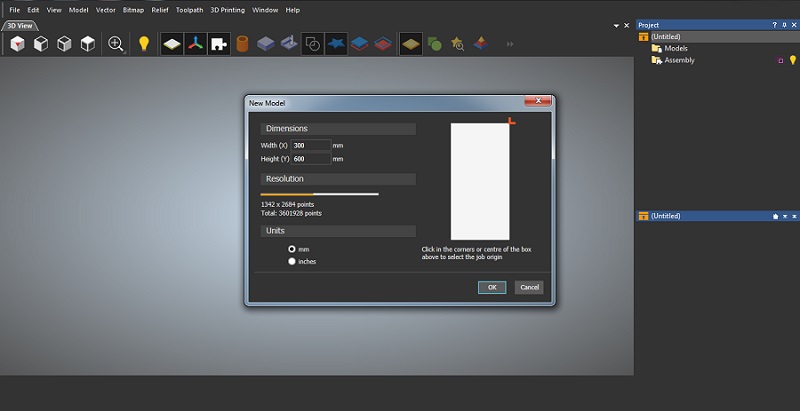This screenshot has width=800, height=411.
Task: Click the Width (X) input field
Action: pyautogui.click(x=310, y=145)
